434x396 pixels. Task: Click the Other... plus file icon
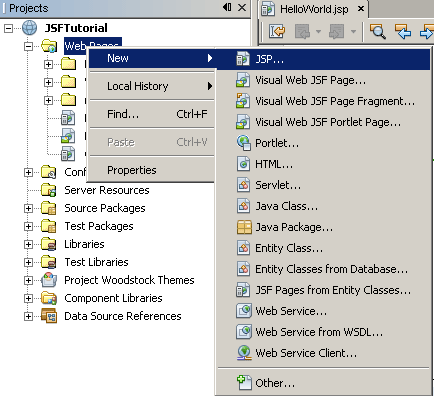tap(244, 383)
